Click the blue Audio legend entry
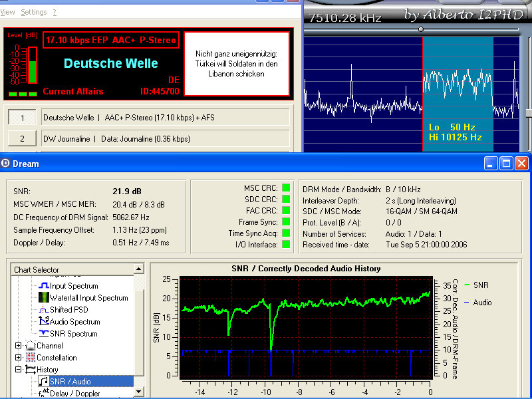The height and width of the screenshot is (399, 532). click(477, 303)
